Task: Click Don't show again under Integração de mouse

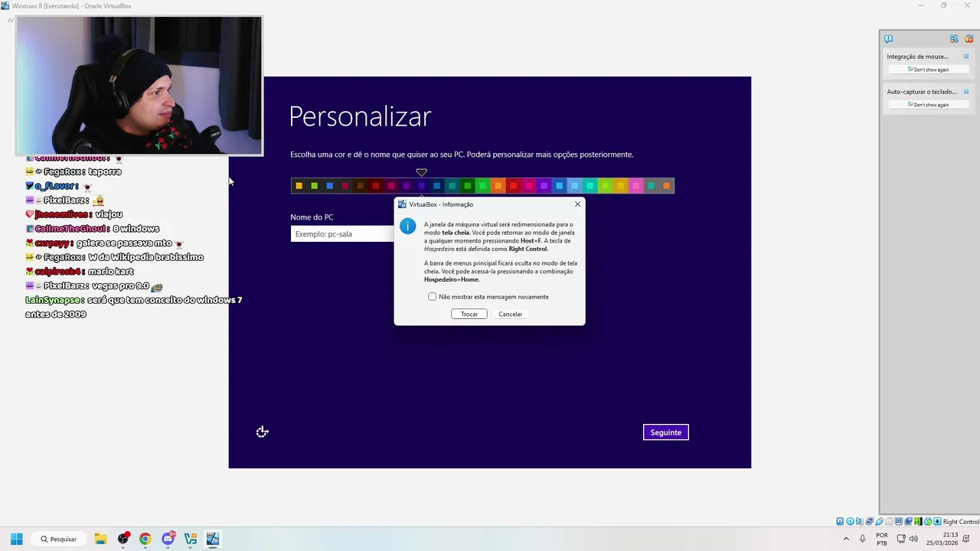Action: pyautogui.click(x=928, y=70)
